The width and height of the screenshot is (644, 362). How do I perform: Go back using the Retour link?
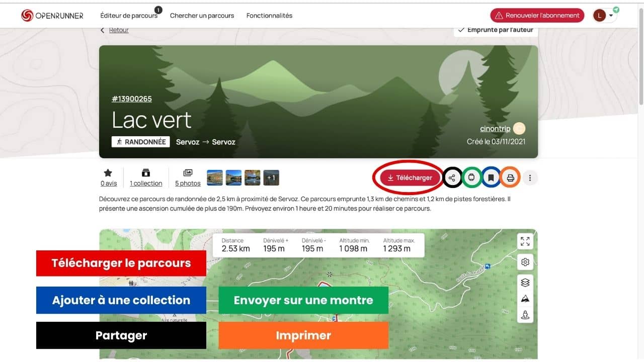point(119,30)
